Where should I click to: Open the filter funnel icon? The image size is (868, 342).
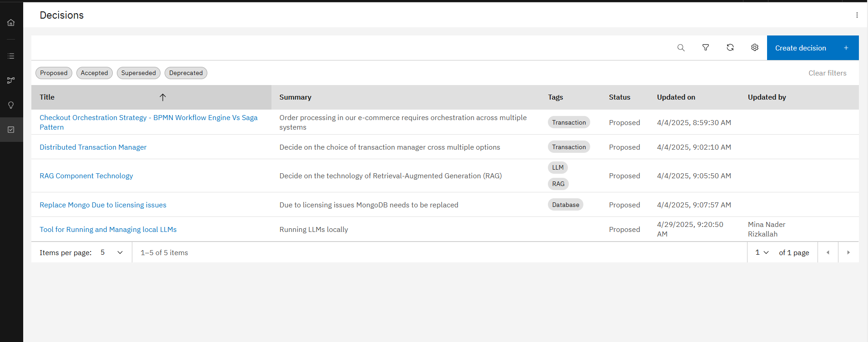[705, 48]
